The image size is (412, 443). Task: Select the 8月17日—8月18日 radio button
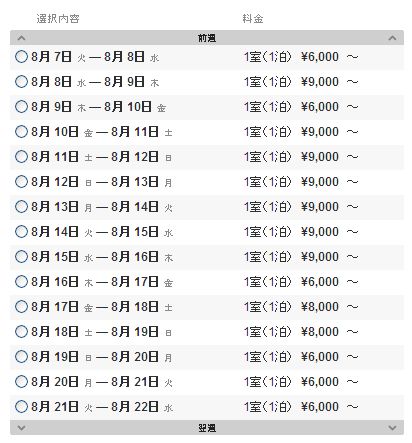[21, 307]
